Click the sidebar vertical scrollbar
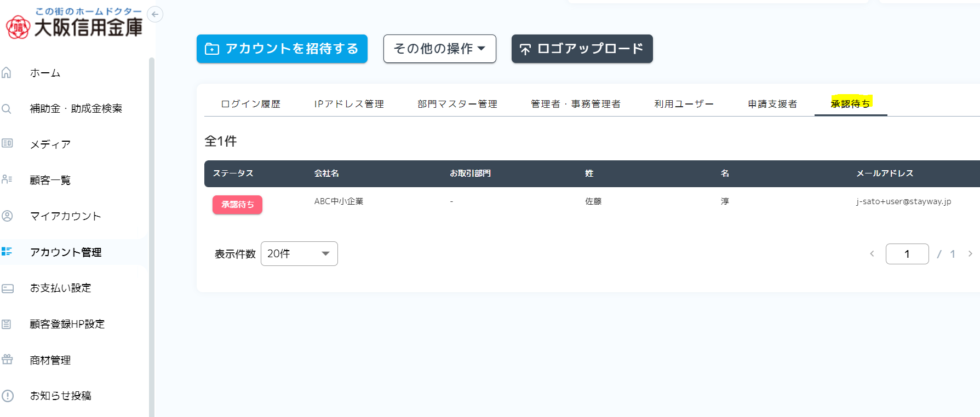The width and height of the screenshot is (980, 417). pyautogui.click(x=152, y=236)
